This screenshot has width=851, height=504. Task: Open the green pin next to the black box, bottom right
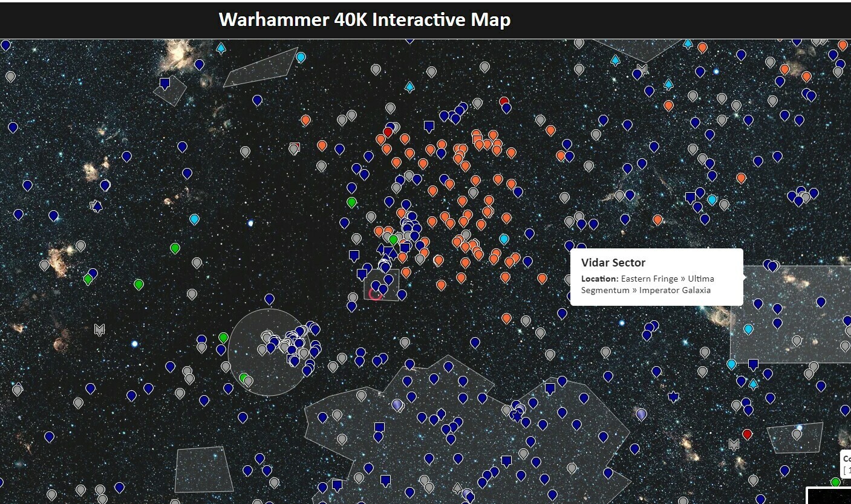click(x=835, y=482)
